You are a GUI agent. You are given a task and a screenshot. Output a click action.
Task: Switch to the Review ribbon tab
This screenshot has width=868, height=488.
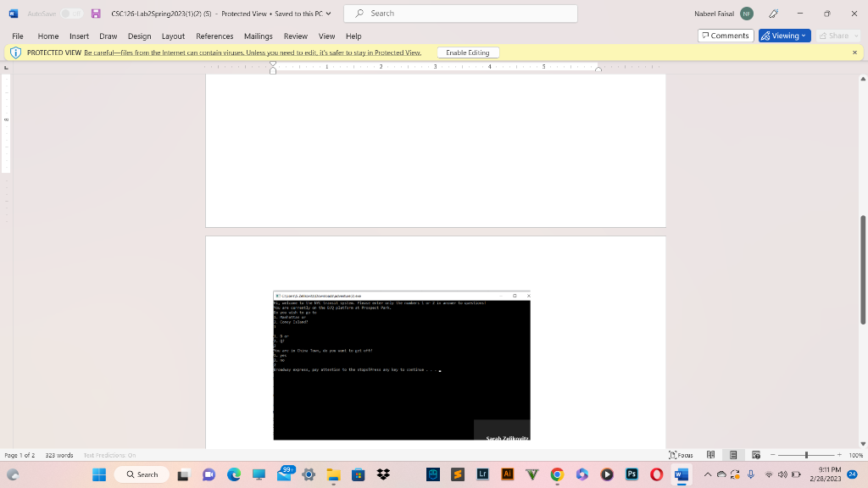(x=295, y=36)
